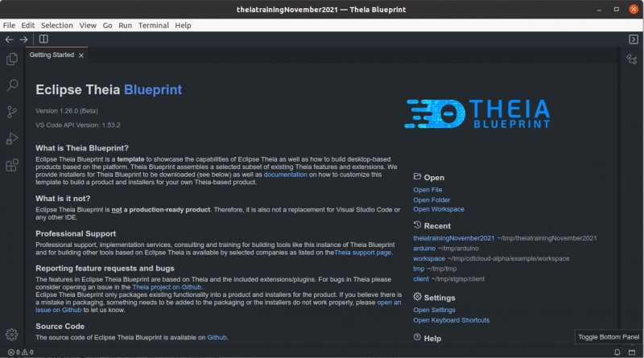Click the VS Code API Version text
This screenshot has width=644, height=358.
click(77, 126)
